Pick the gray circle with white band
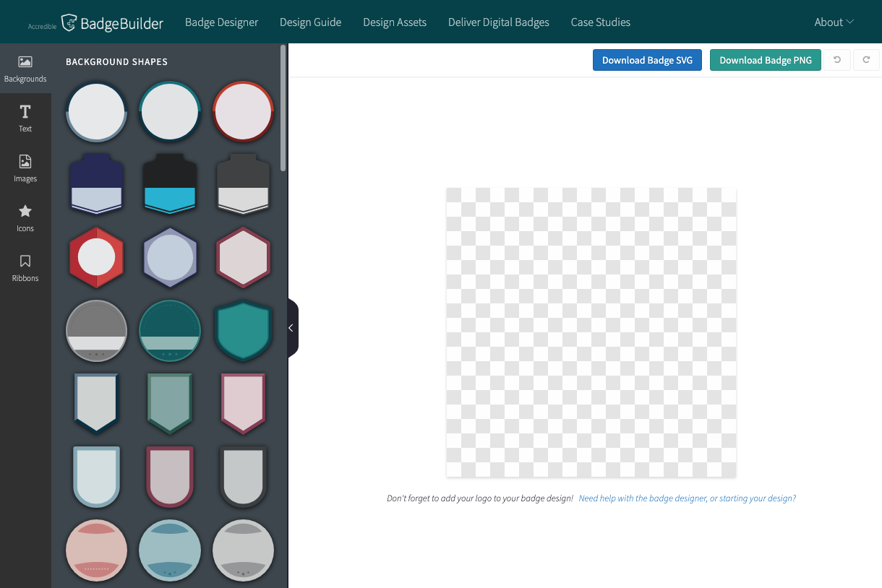Screen dimensions: 882x588 click(96, 330)
